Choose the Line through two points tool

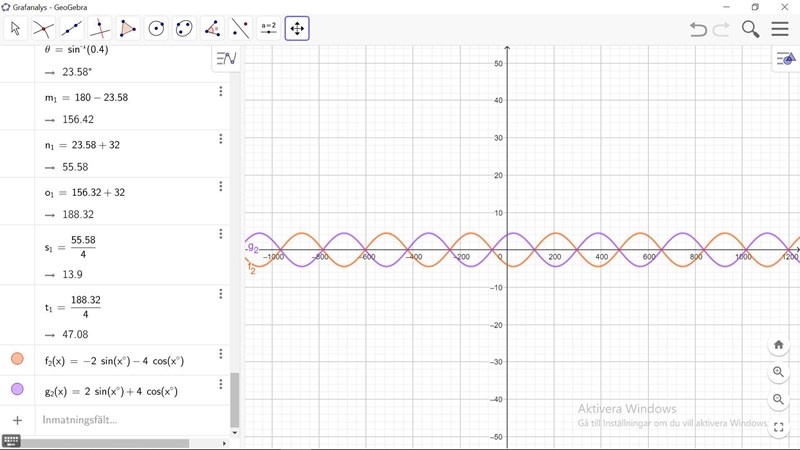coord(71,29)
